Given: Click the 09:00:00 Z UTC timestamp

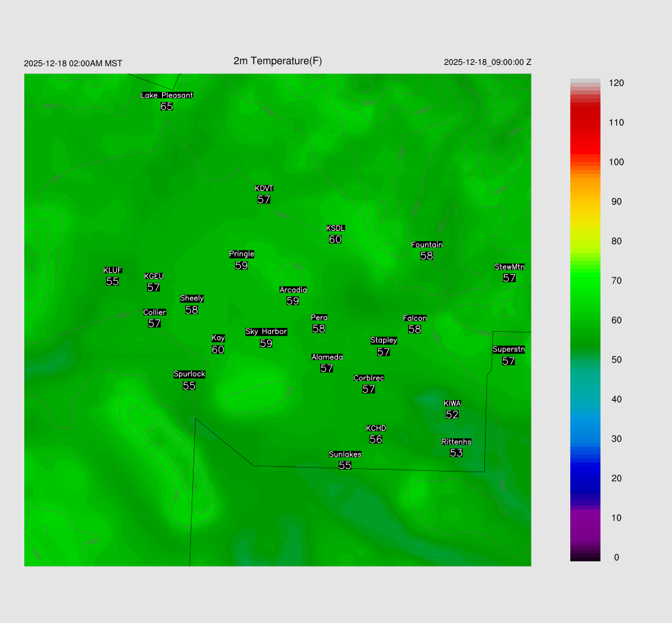Looking at the screenshot, I should [x=488, y=62].
